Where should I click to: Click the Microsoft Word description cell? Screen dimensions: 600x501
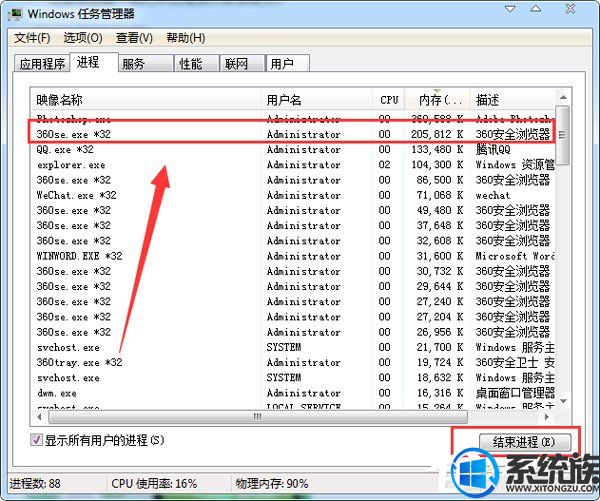click(515, 256)
